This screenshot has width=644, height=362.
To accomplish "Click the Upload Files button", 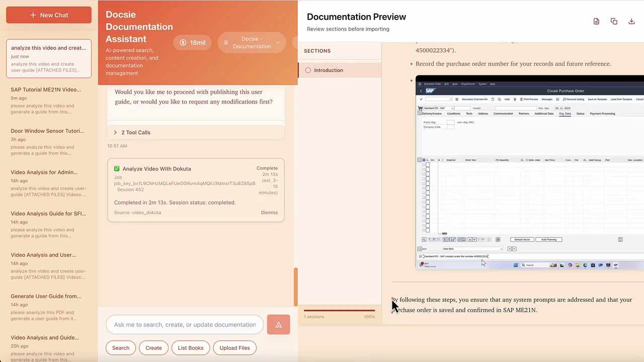I will (234, 347).
